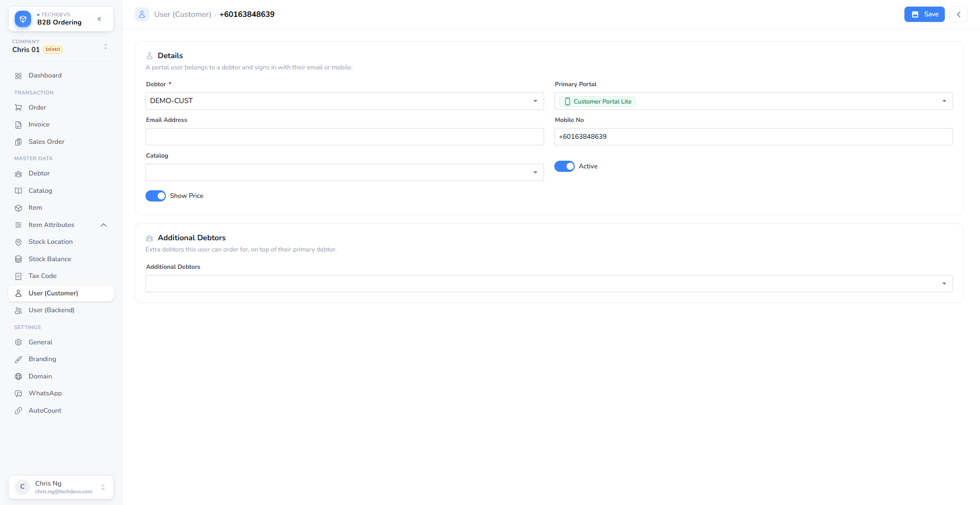Collapse the Item Attributes chevron
Screen dimensions: 980x505
pos(104,225)
